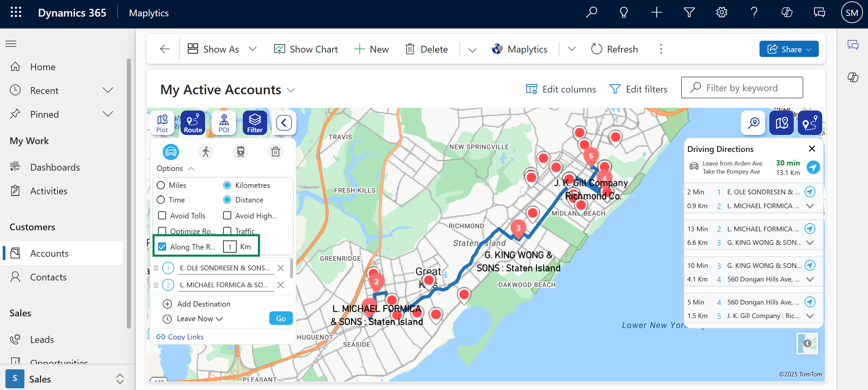The image size is (868, 390).
Task: Click Add Destination
Action: 203,304
